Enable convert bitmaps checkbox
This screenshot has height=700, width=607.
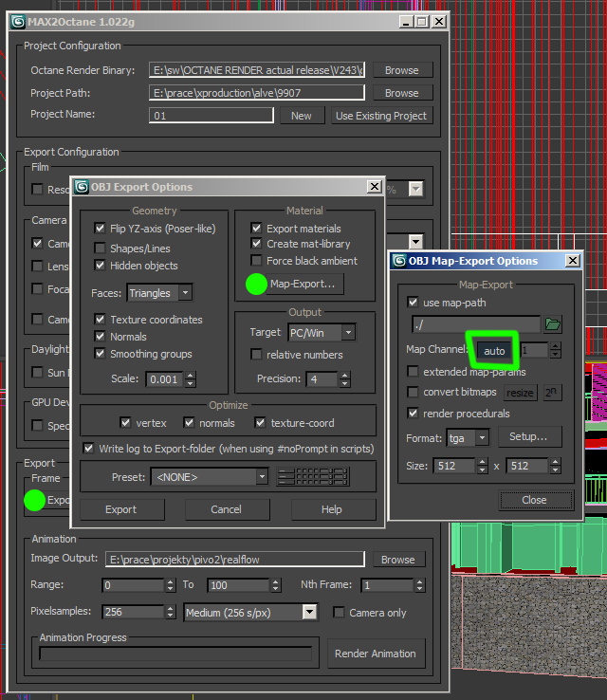click(413, 392)
